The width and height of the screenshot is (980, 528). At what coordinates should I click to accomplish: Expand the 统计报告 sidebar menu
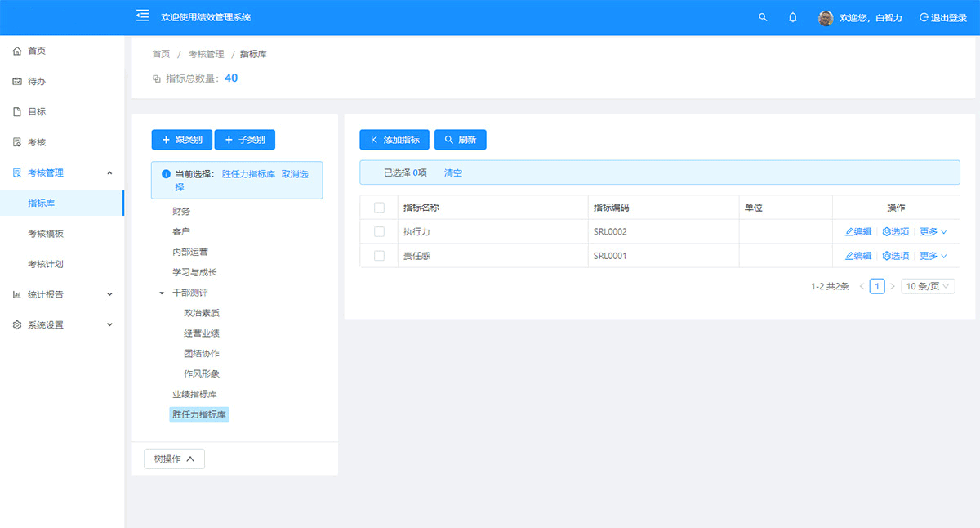coord(61,294)
